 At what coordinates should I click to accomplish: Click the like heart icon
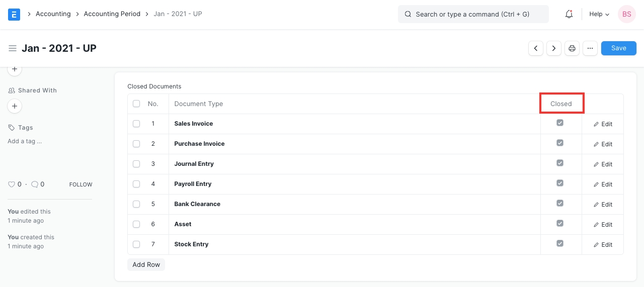(x=12, y=184)
